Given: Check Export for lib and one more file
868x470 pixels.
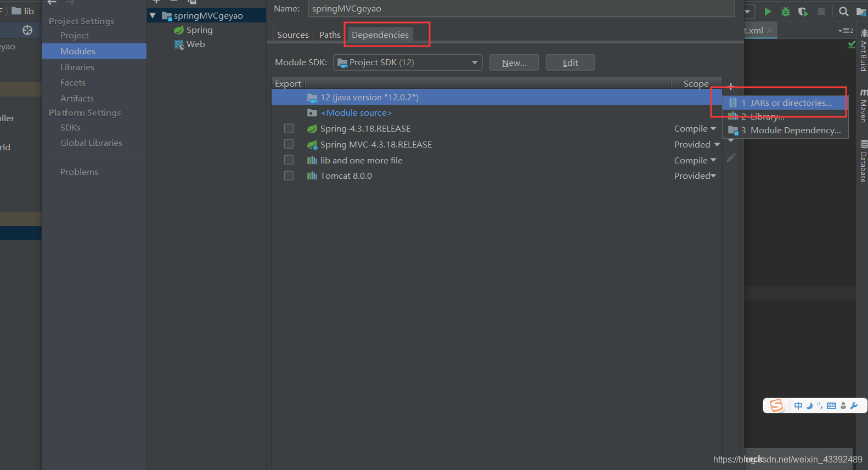Looking at the screenshot, I should pos(289,160).
